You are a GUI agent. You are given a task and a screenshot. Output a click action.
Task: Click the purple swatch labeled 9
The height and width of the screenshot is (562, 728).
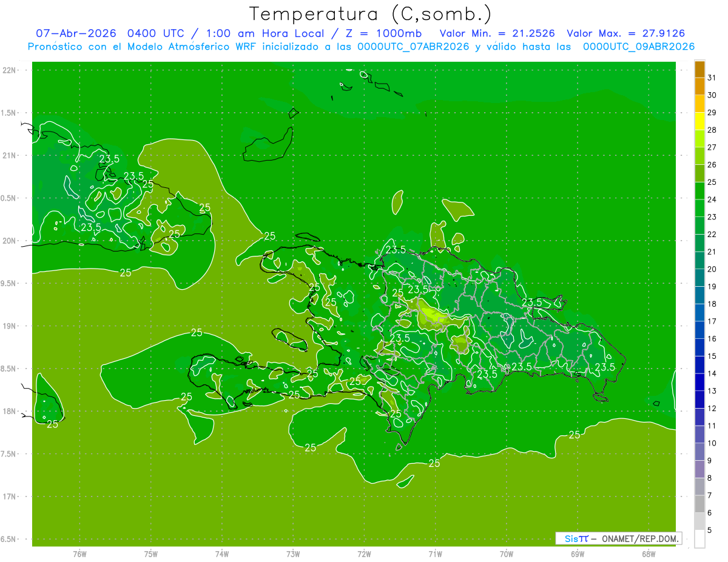[699, 452]
